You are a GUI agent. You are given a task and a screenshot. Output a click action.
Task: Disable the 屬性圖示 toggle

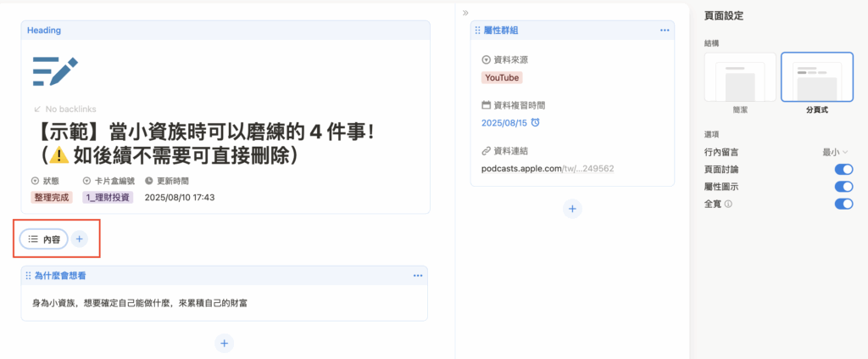(x=843, y=187)
